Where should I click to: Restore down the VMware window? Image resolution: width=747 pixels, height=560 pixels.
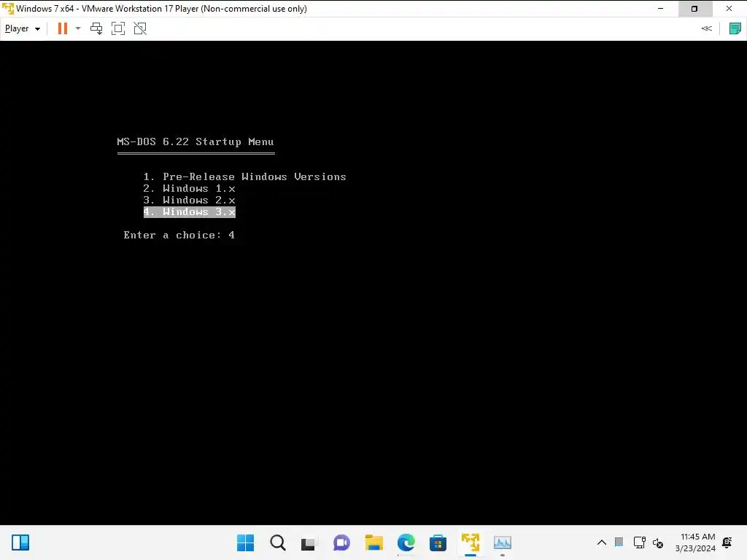pos(694,9)
